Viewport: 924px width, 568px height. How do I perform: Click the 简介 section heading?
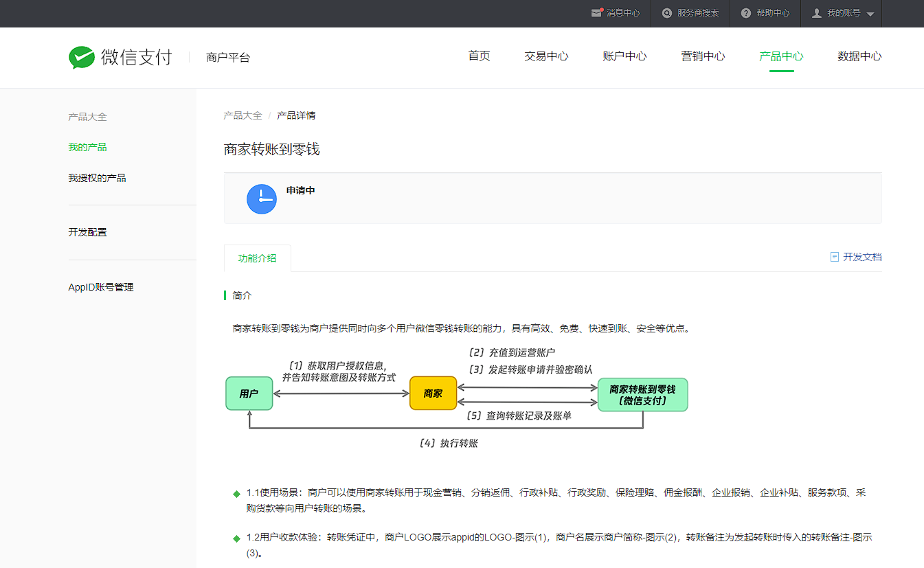(x=243, y=295)
